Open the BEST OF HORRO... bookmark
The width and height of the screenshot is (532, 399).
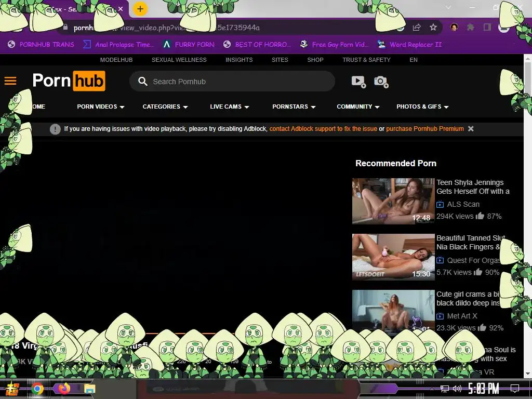point(257,45)
